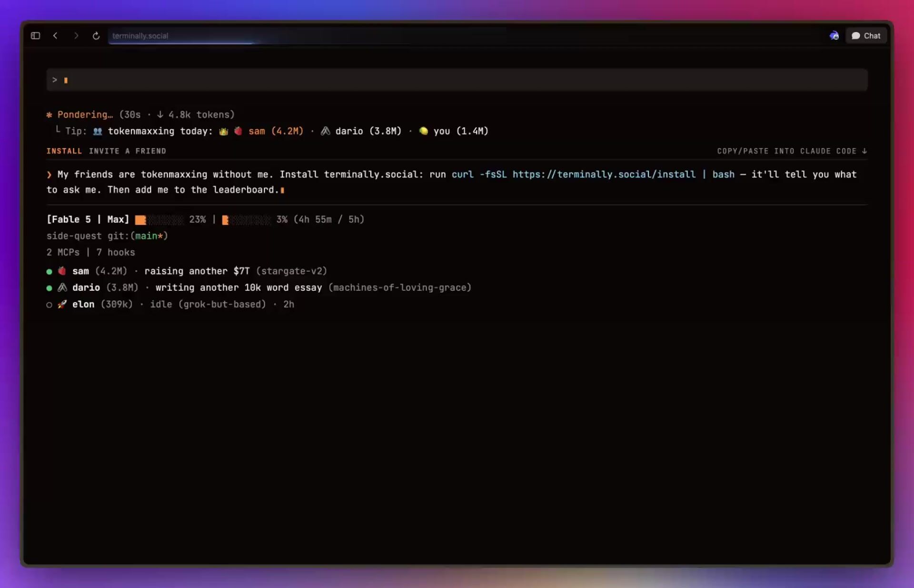914x588 pixels.
Task: Click you (1.4M) in the Tip line
Action: click(x=461, y=131)
